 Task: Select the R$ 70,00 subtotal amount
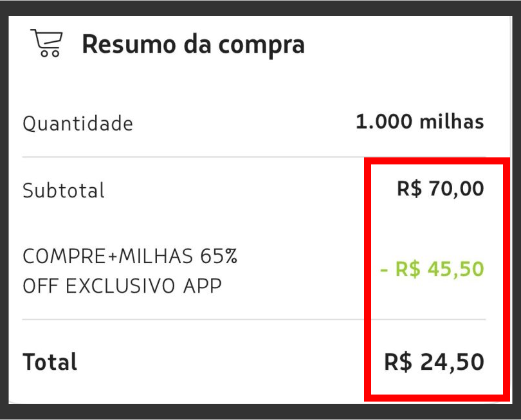[440, 189]
